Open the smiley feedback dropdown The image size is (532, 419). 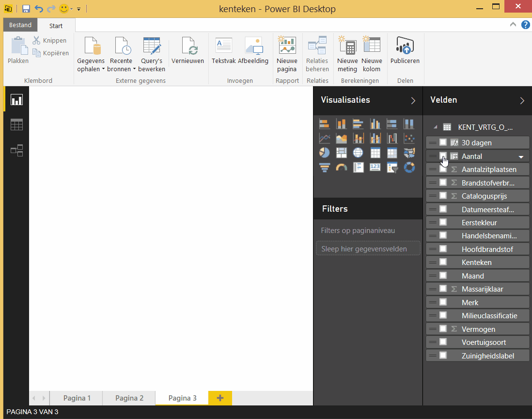72,9
